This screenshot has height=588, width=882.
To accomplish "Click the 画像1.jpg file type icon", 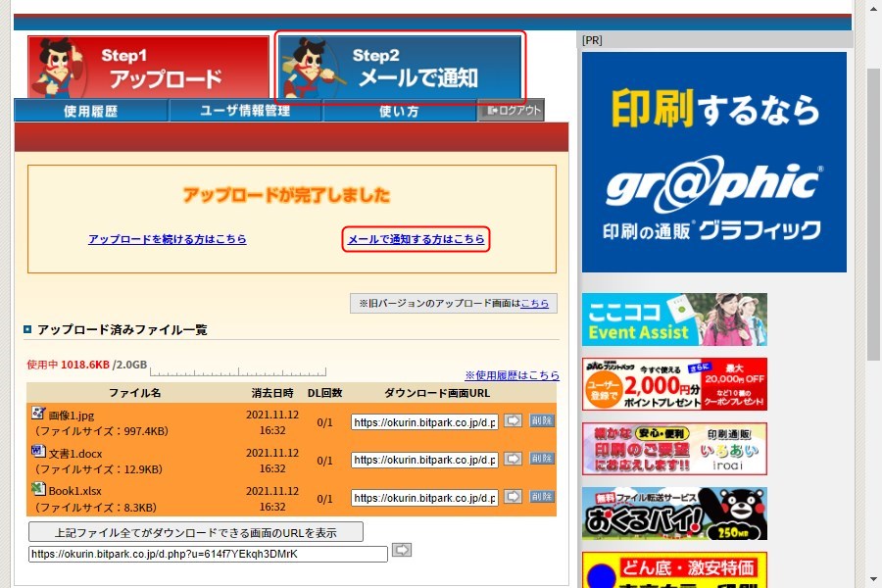I will coord(38,414).
